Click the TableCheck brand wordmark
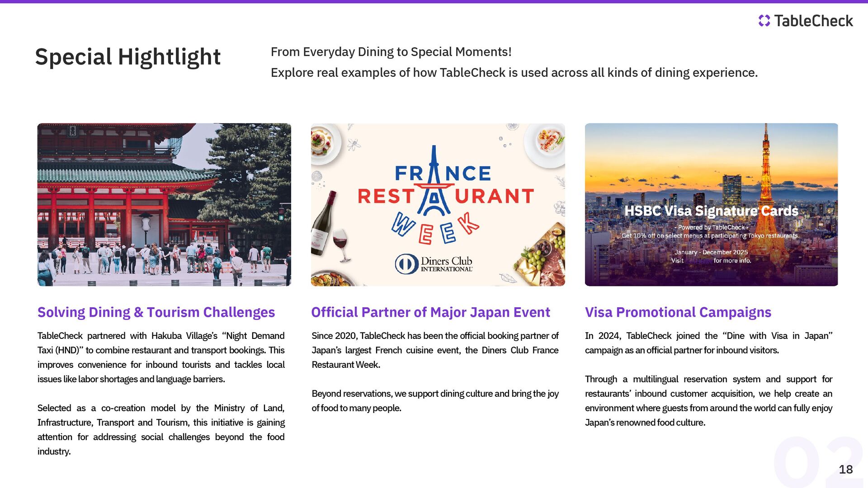This screenshot has height=488, width=868. [x=813, y=21]
